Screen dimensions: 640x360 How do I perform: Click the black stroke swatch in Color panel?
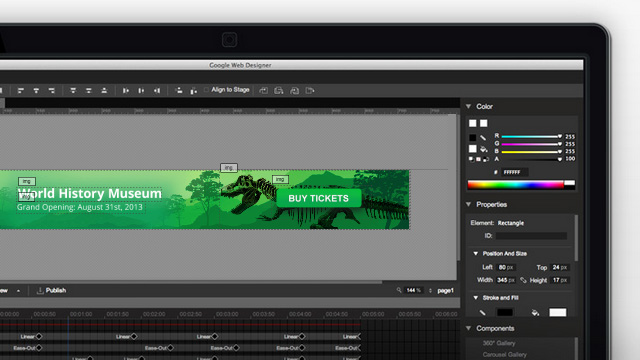pos(473,138)
